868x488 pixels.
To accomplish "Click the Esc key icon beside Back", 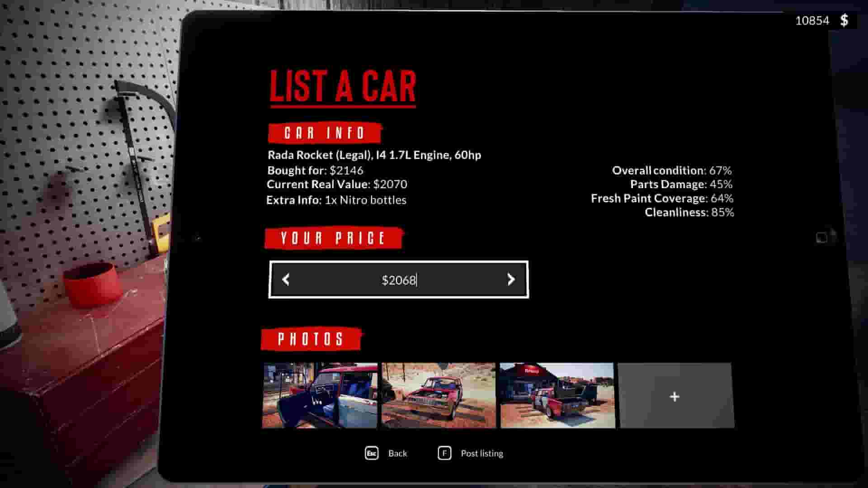I will coord(372,453).
